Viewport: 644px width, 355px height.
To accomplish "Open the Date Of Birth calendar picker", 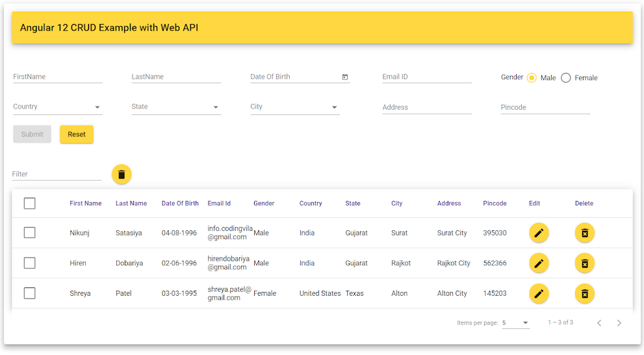I will coord(345,77).
